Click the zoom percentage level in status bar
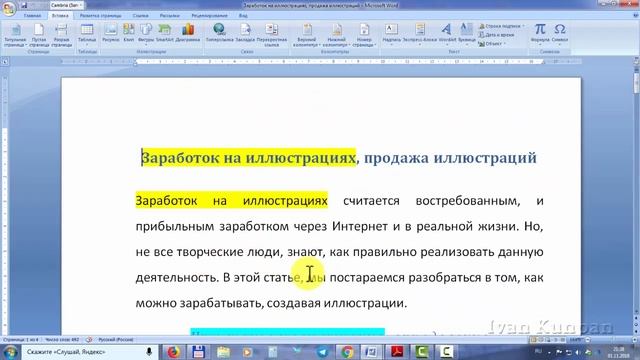Image resolution: width=640 pixels, height=360 pixels. [576, 340]
